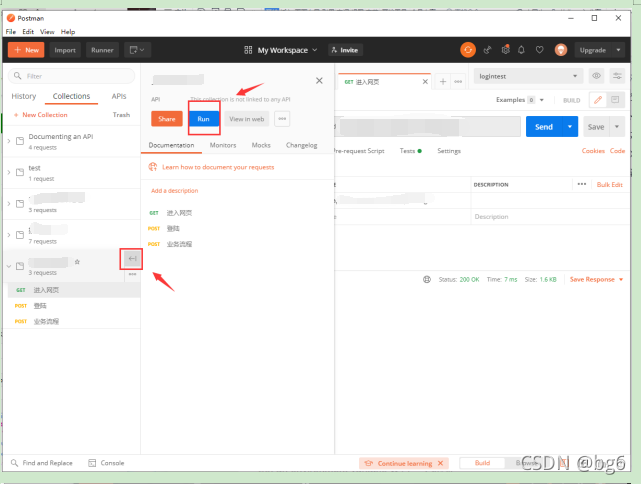This screenshot has width=641, height=484.
Task: Open the Help menu
Action: (68, 31)
